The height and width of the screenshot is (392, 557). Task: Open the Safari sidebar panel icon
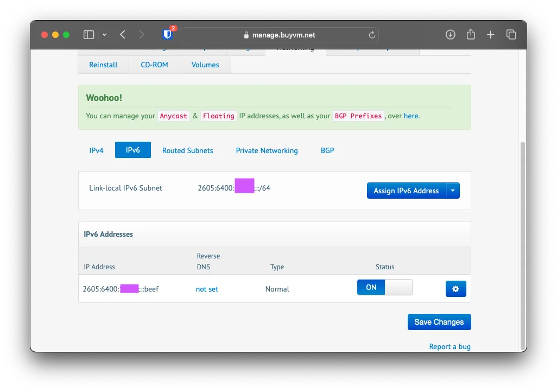(x=88, y=35)
